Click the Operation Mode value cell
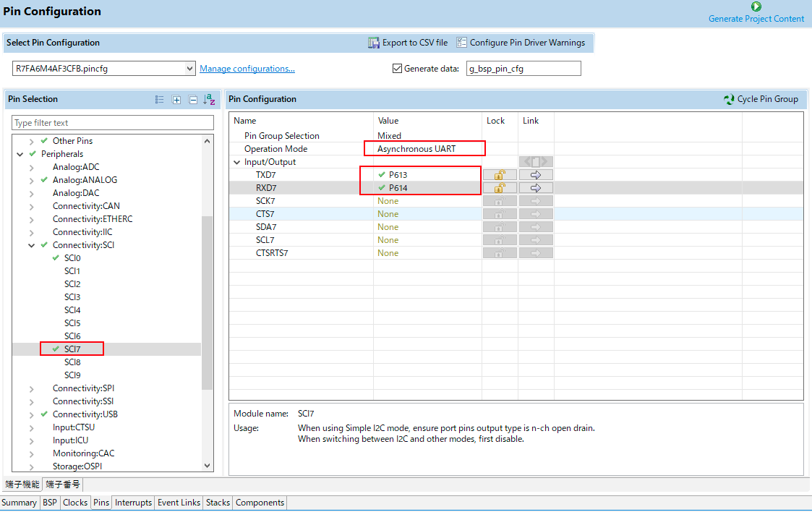Screen dimensions: 812x512 424,149
